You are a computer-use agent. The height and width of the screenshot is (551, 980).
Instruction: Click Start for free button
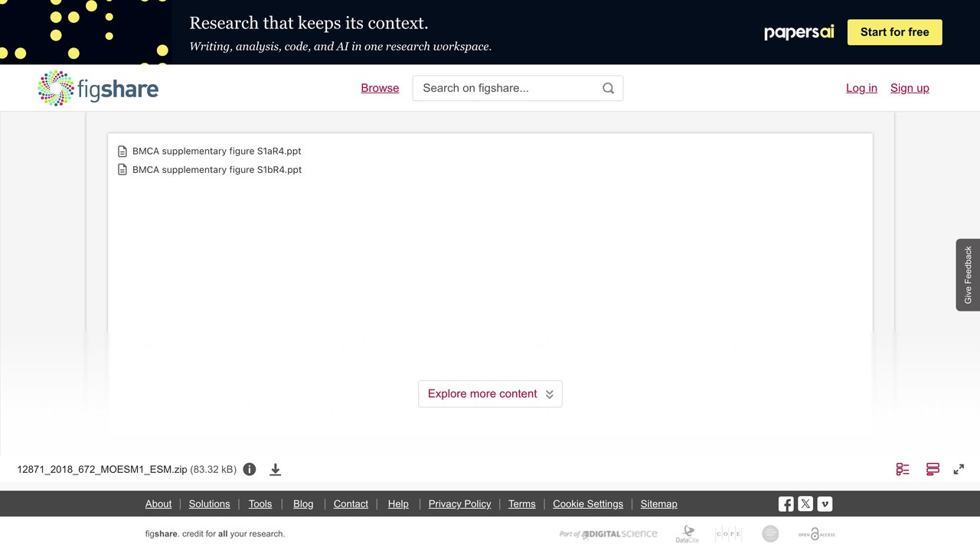895,32
